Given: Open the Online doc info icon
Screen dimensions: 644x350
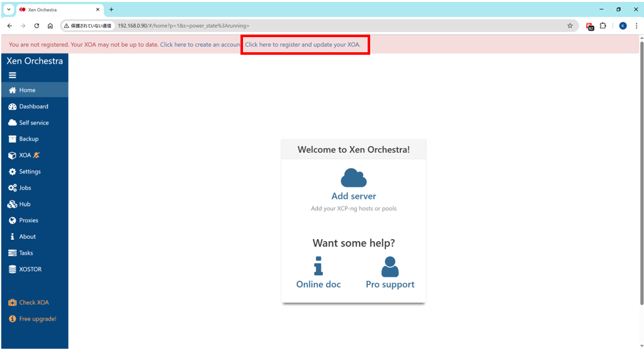Looking at the screenshot, I should 318,266.
